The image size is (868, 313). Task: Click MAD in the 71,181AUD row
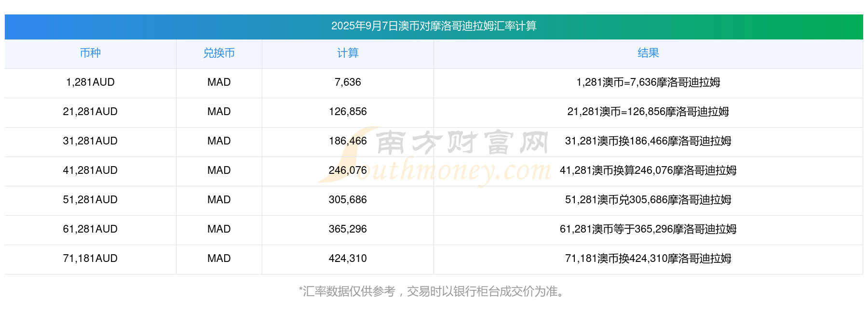[219, 259]
